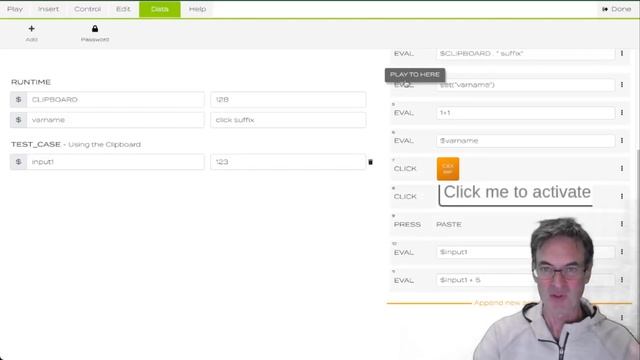Click the 'Click me to activate' thumbnail
Viewport: 640px width, 360px height.
(516, 195)
